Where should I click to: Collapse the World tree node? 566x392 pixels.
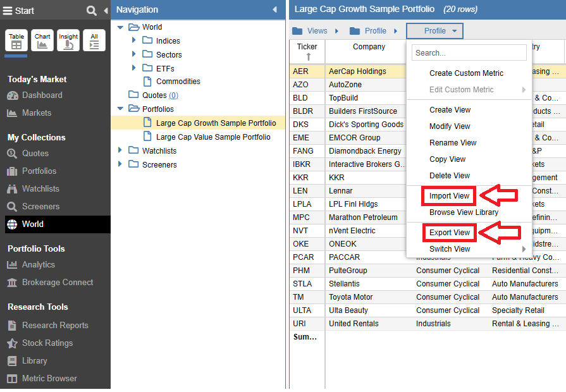pos(121,27)
